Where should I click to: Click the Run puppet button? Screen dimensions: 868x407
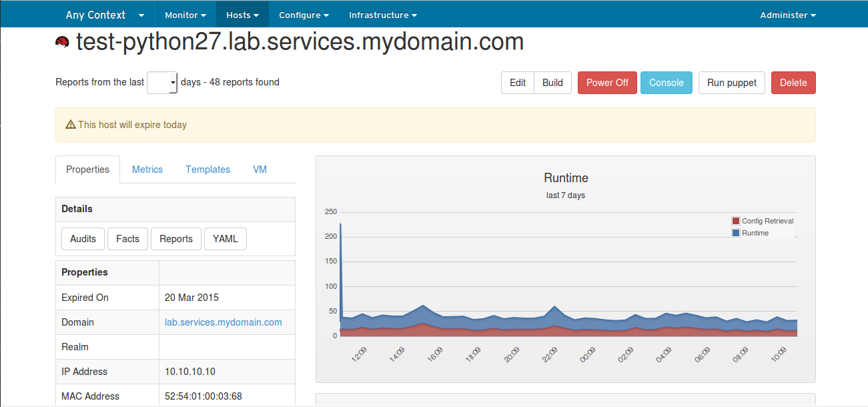[732, 83]
